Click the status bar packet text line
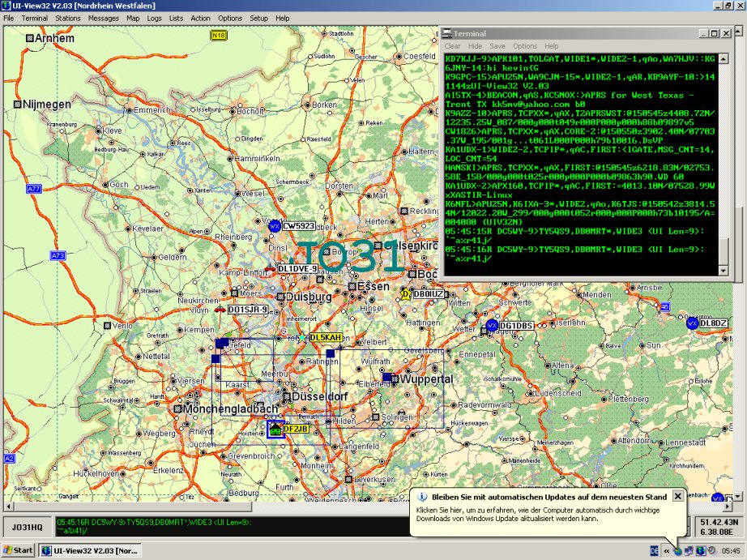The width and height of the screenshot is (747, 560). point(155,523)
